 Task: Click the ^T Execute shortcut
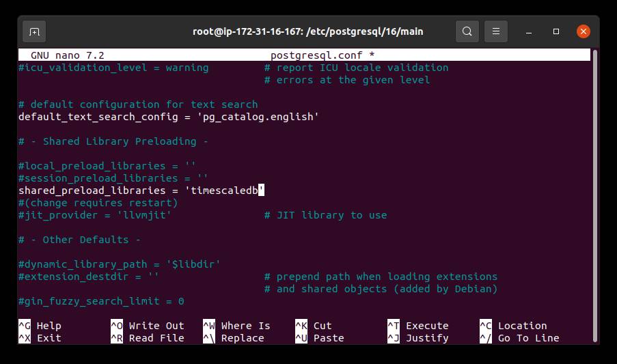418,326
